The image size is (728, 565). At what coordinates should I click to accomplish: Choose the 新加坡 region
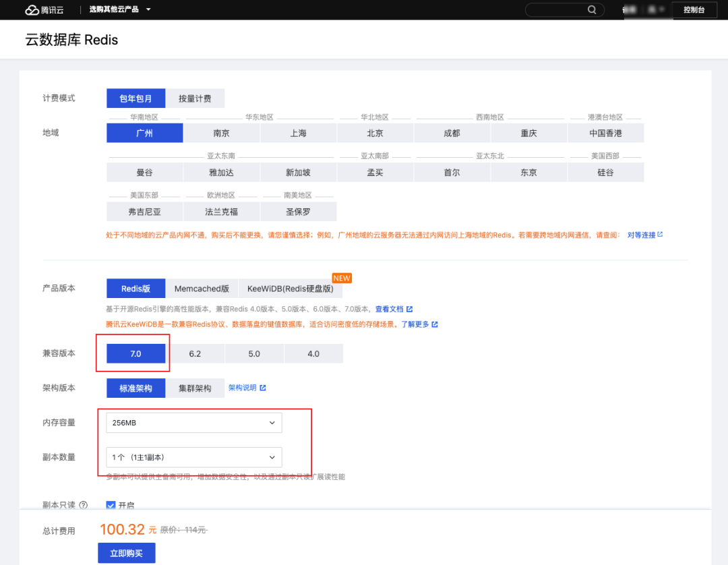[x=298, y=172]
